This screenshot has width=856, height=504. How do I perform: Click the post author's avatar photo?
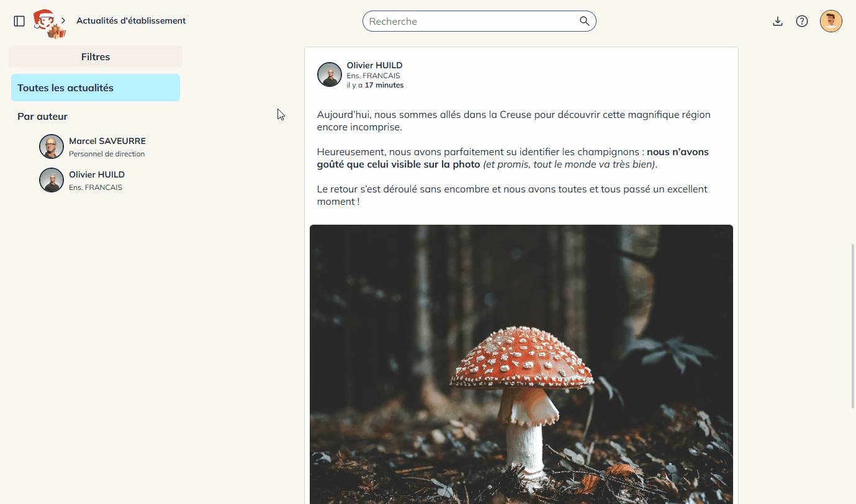(x=330, y=74)
